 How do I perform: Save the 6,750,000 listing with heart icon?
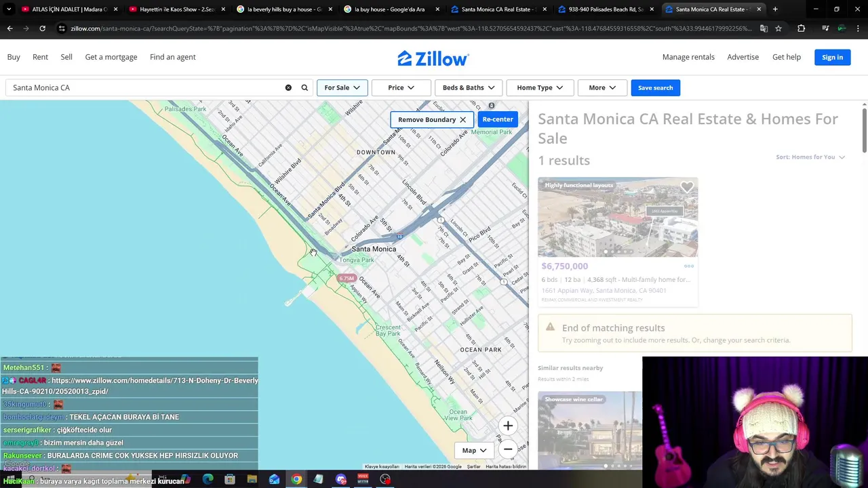687,188
